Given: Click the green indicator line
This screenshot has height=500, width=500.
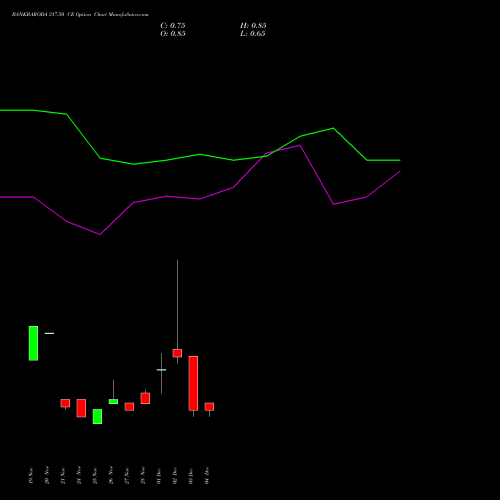Looking at the screenshot, I should tap(200, 154).
